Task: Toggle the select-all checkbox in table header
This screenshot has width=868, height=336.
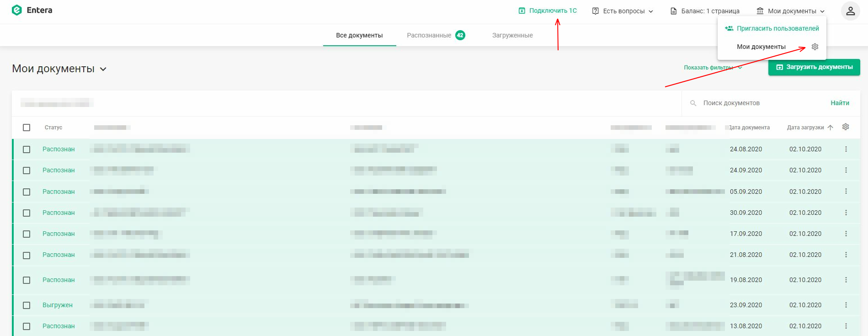Action: click(27, 128)
